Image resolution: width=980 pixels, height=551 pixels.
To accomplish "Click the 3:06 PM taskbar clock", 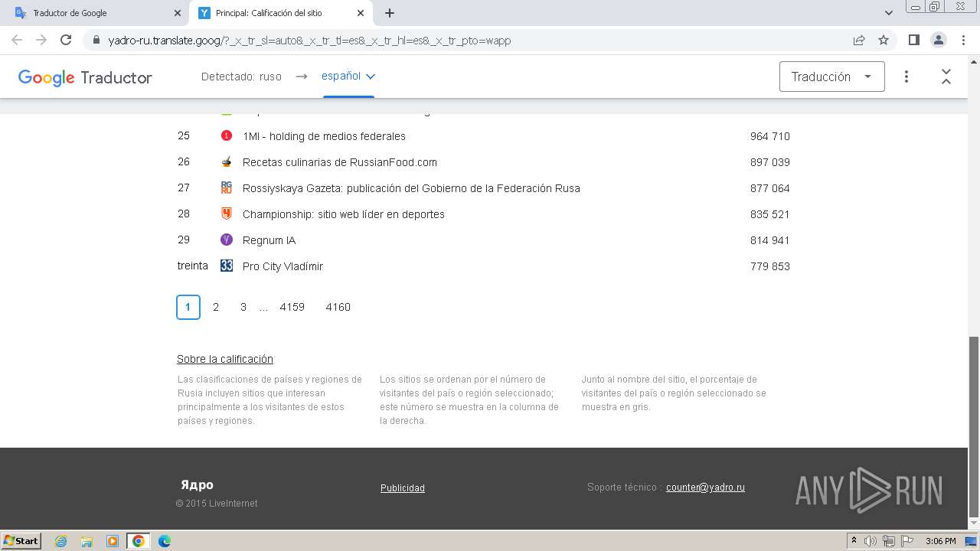I will [x=940, y=541].
